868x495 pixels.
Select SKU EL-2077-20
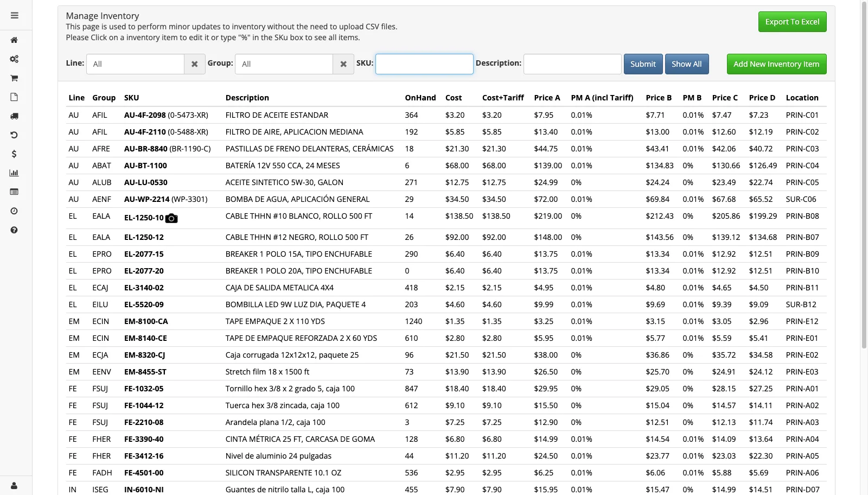click(144, 271)
